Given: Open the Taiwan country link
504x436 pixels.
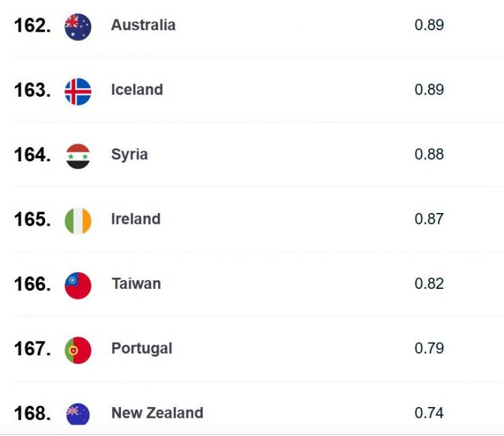Looking at the screenshot, I should tap(136, 284).
